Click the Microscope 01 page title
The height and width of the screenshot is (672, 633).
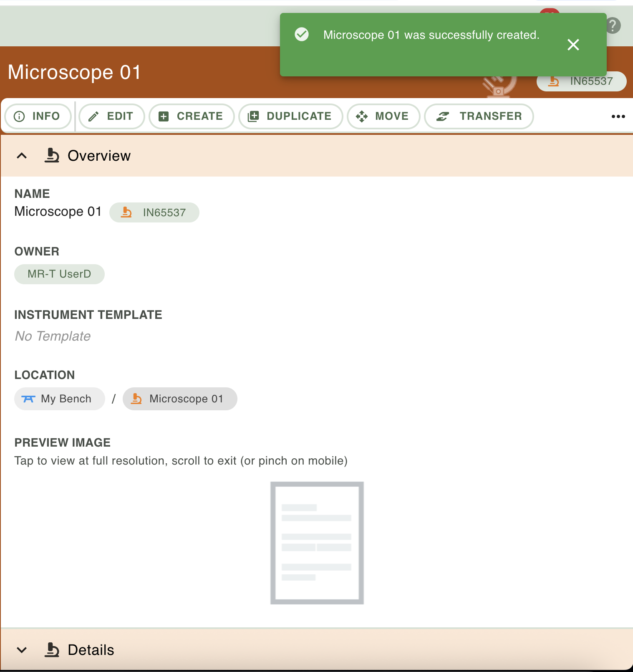[x=74, y=72]
